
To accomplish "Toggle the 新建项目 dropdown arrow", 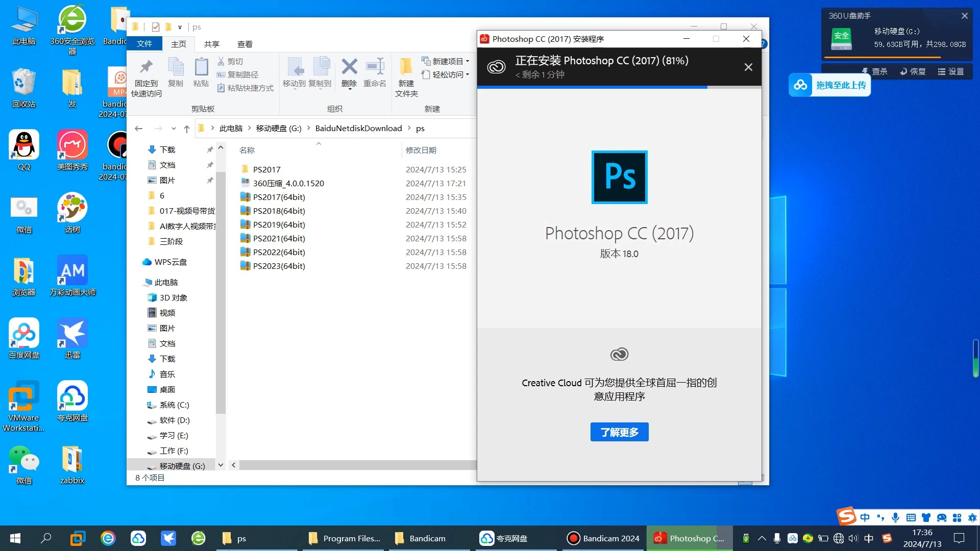I will pos(468,61).
